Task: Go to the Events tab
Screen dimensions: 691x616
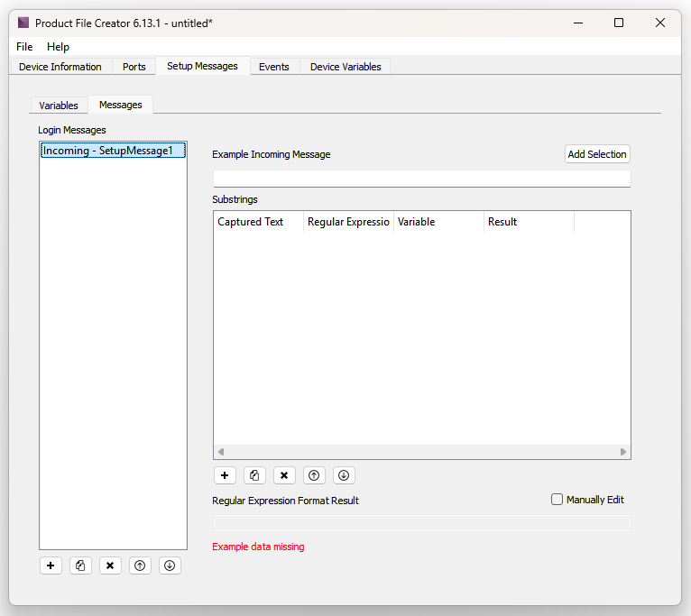Action: pyautogui.click(x=274, y=67)
